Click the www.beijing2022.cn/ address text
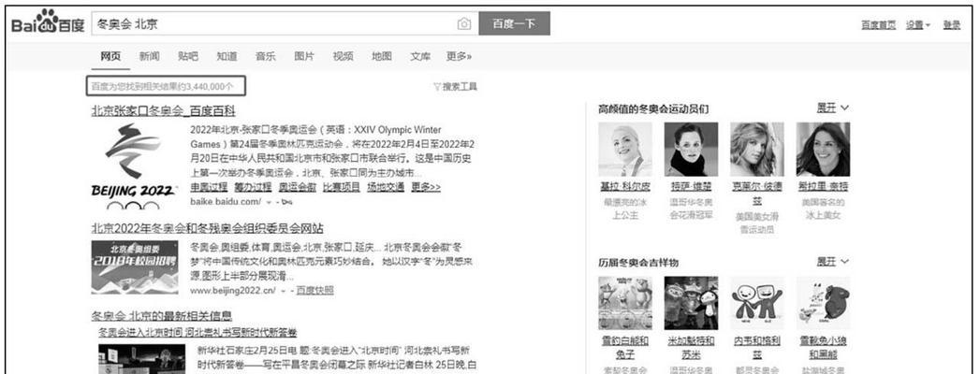The image size is (980, 374). tap(233, 291)
